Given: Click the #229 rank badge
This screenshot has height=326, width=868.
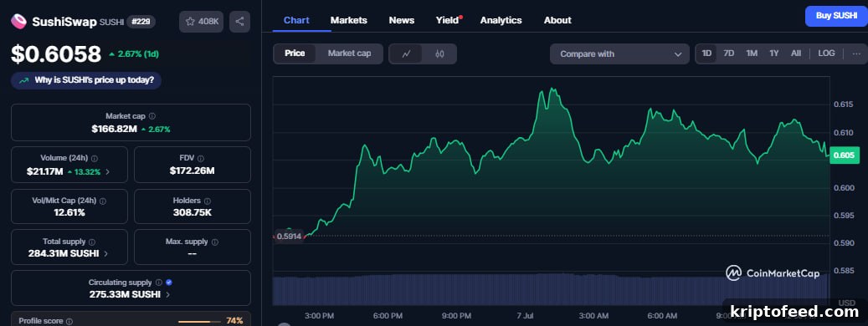Looking at the screenshot, I should pos(141,22).
